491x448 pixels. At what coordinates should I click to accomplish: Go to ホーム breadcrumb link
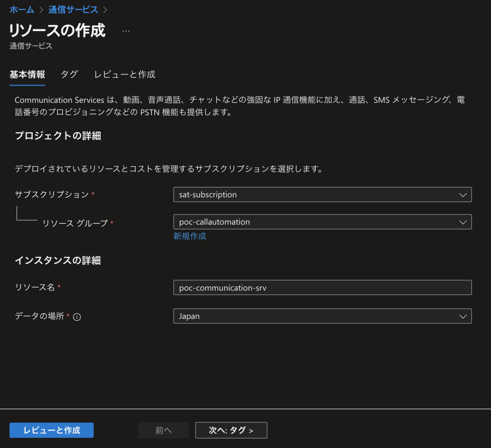[22, 10]
